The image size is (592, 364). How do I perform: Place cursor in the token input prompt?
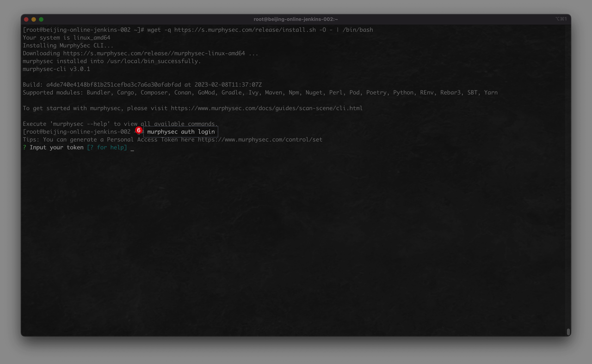coord(132,148)
